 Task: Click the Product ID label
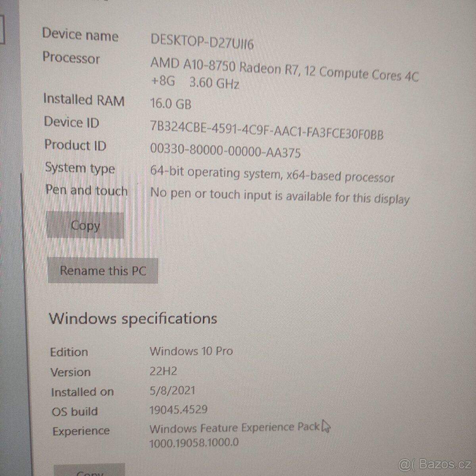75,145
